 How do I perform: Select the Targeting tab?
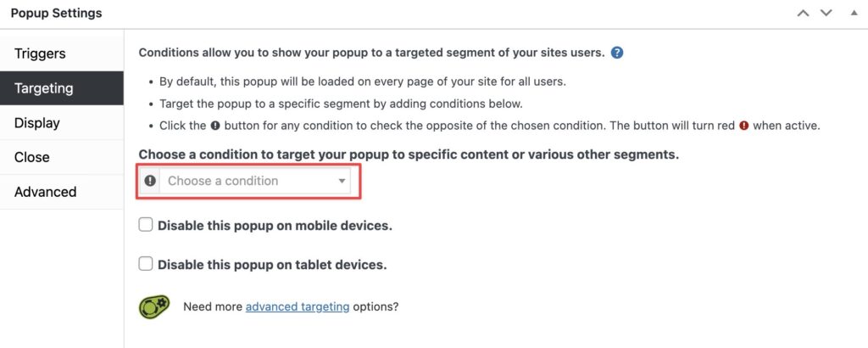click(x=62, y=88)
